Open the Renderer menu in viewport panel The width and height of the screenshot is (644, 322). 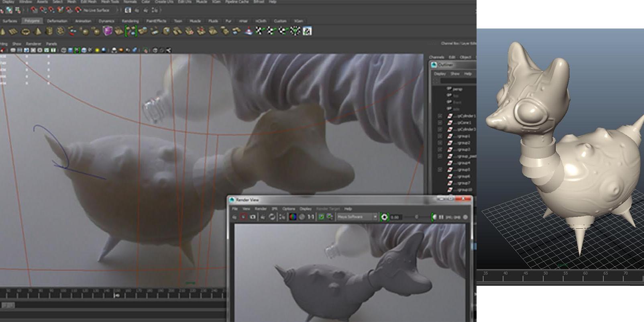[x=34, y=44]
